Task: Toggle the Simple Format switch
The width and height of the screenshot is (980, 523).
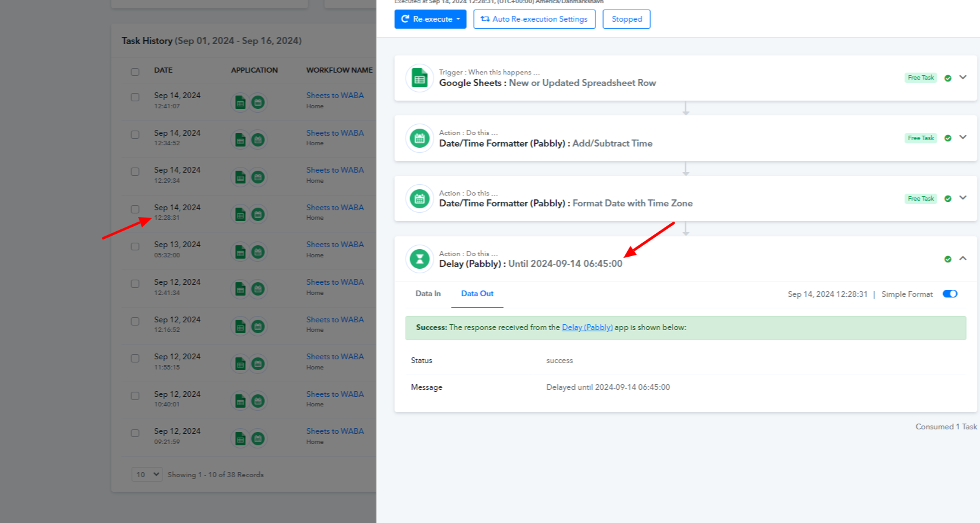Action: [950, 294]
